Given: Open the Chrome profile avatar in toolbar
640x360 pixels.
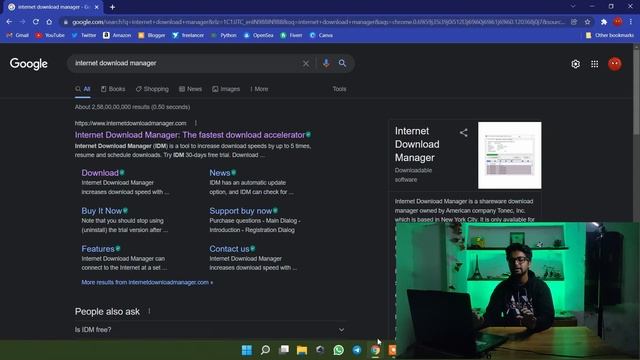Looking at the screenshot, I should (618, 22).
